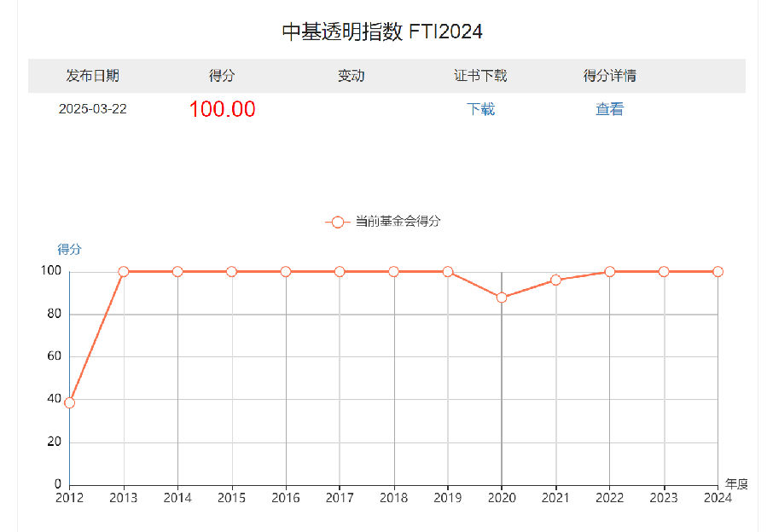Click the 2017 data point marker
767x532 pixels.
tap(340, 271)
